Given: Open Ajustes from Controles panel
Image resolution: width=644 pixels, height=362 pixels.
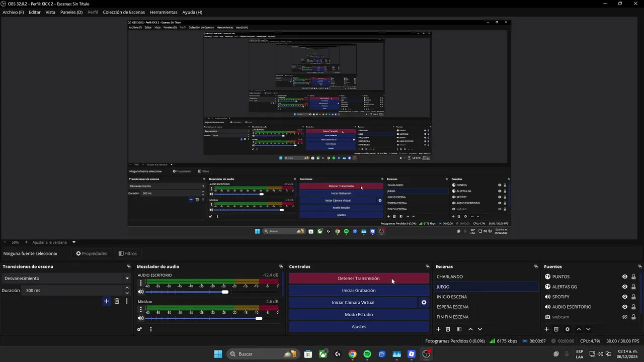Looking at the screenshot, I should tap(359, 327).
